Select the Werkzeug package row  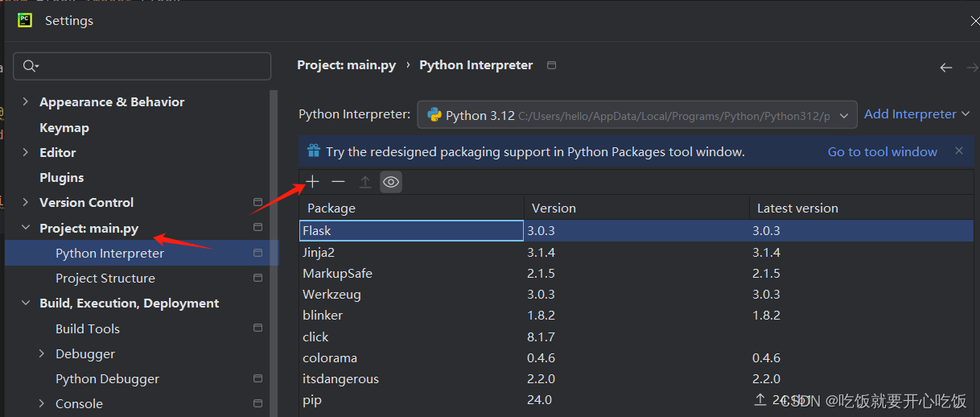tap(636, 294)
